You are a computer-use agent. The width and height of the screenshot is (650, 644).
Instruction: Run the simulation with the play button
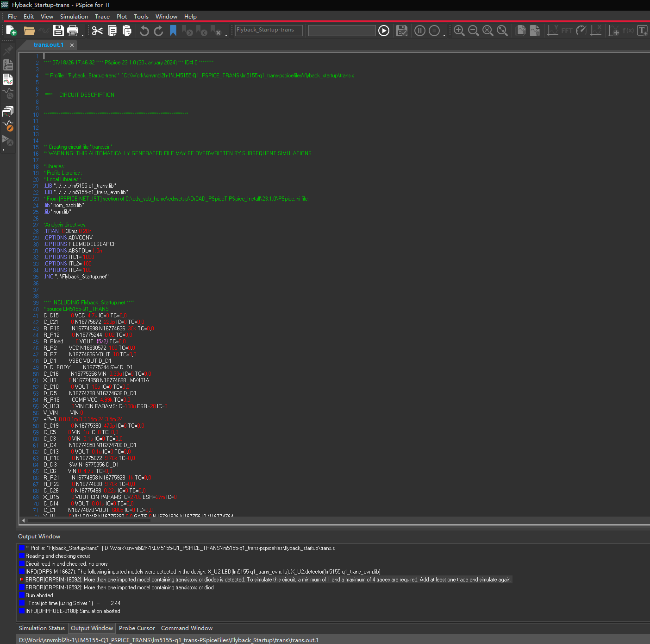click(x=384, y=31)
